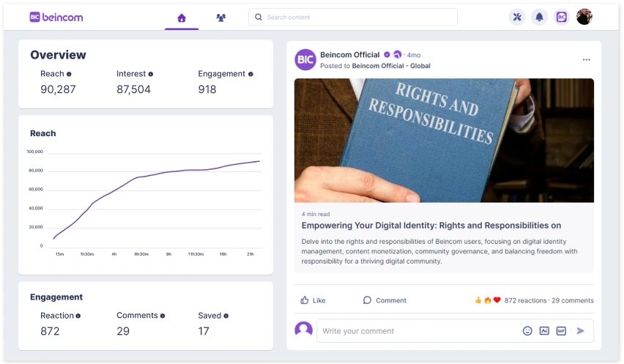Click the 17 Saved value
624x364 pixels.
pyautogui.click(x=204, y=331)
